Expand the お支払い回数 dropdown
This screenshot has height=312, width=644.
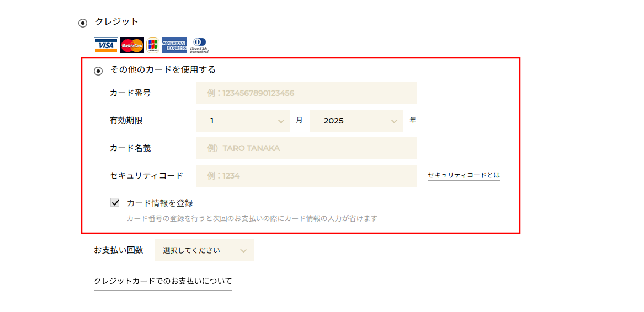(x=204, y=250)
